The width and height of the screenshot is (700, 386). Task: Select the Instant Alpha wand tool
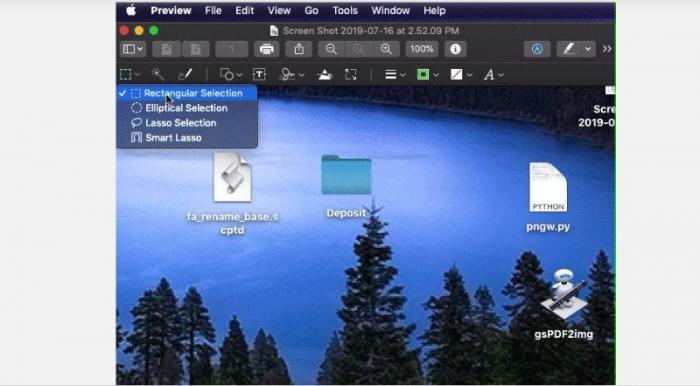coord(158,74)
